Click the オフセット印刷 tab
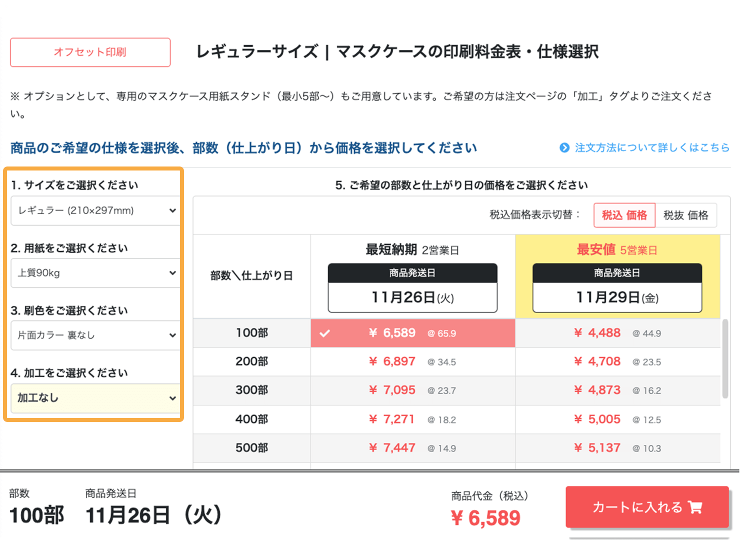Viewport: 740px width, 560px height. click(90, 52)
